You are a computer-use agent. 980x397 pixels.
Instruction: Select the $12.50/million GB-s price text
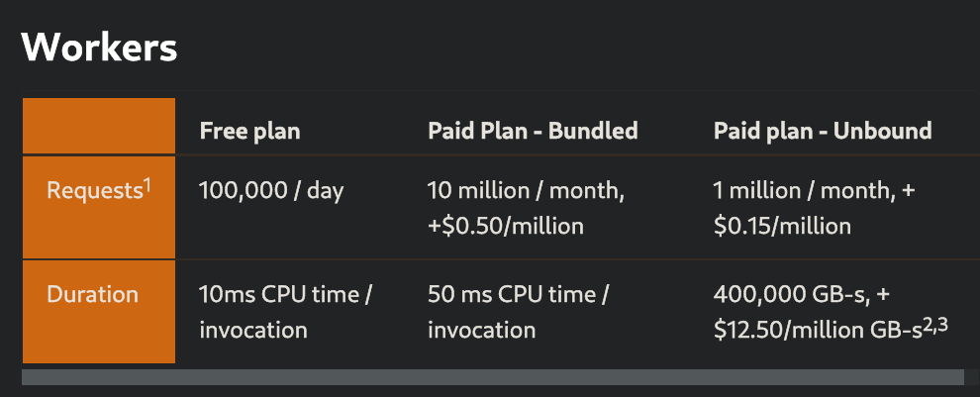tap(817, 331)
